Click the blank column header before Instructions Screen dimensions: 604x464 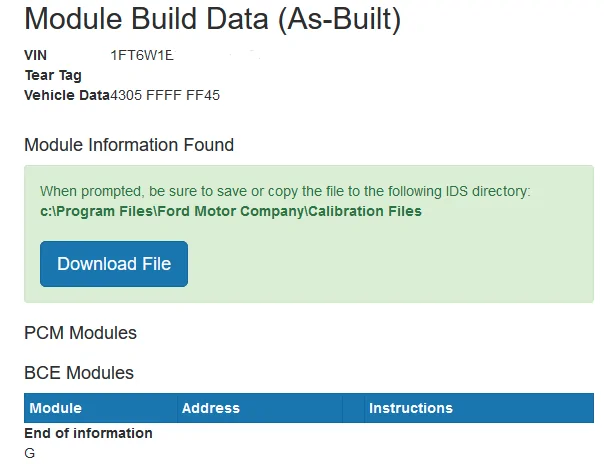(x=353, y=408)
